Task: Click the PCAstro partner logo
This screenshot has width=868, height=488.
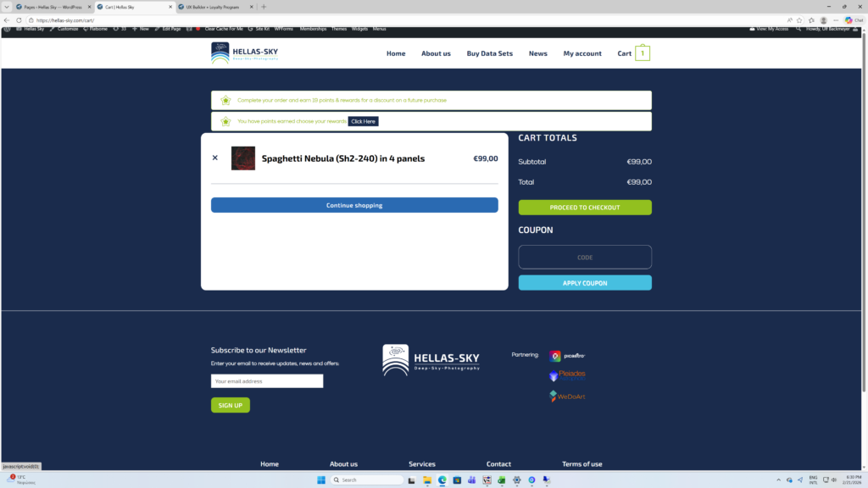Action: pos(567,356)
